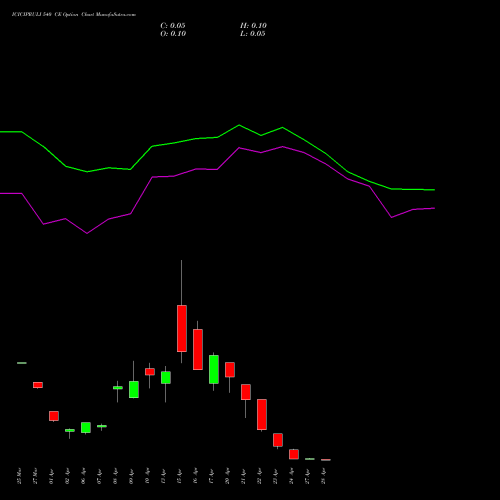Click the small green dash candle above 25 Mar
500x500 pixels.
22,363
